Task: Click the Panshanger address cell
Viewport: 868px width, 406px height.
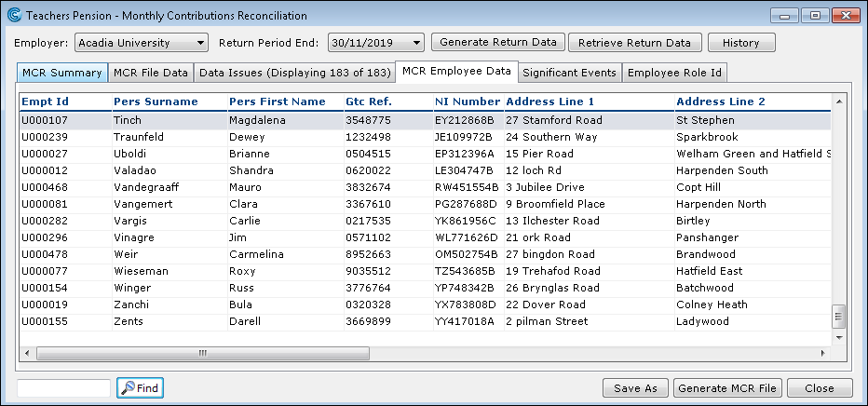Action: tap(753, 237)
